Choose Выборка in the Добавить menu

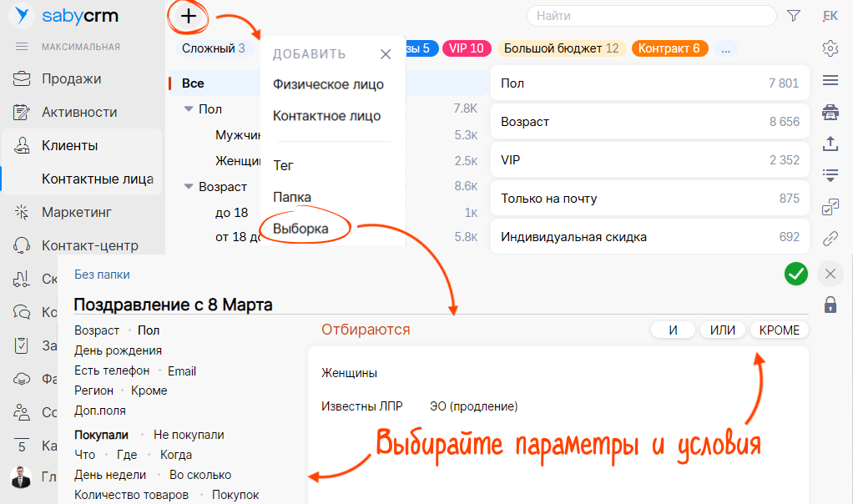click(301, 229)
